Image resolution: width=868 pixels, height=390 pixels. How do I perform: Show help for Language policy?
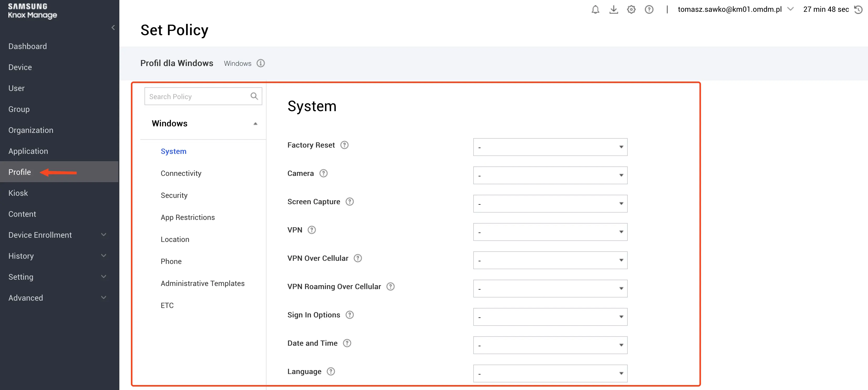(331, 372)
